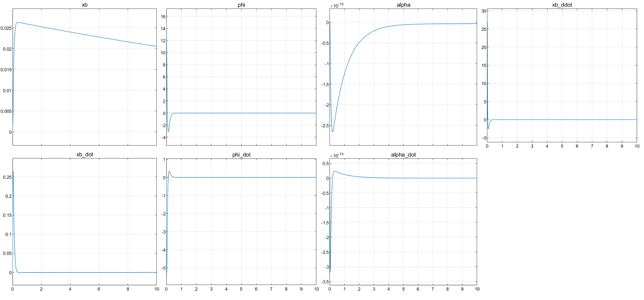Click x-axis tick 5 under xb_ddot plot

[x=562, y=146]
